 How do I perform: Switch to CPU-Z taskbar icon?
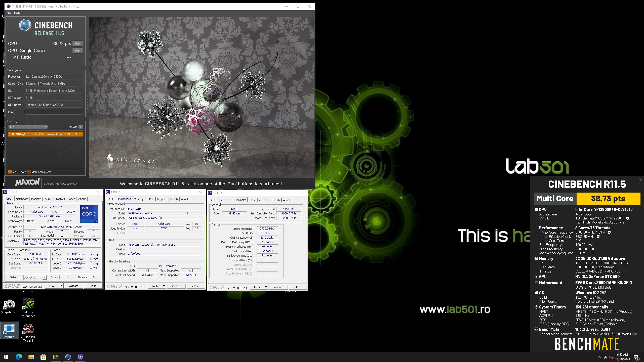(80, 357)
